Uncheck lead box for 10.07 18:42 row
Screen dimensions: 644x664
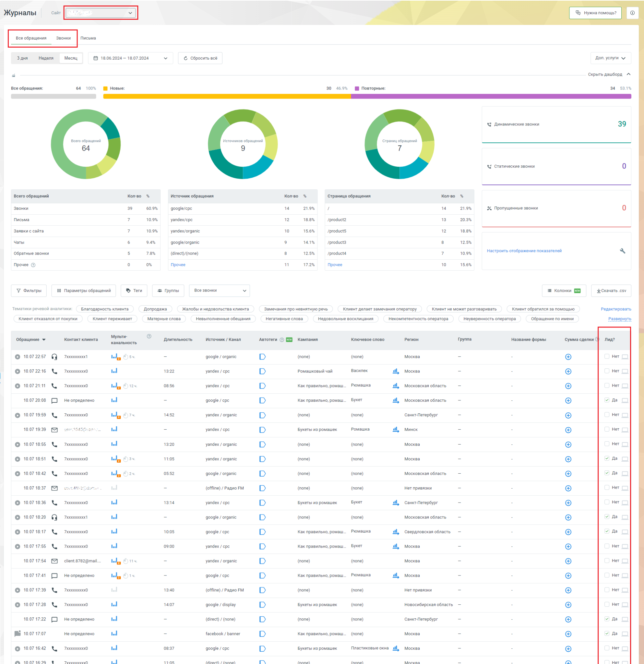click(x=607, y=473)
